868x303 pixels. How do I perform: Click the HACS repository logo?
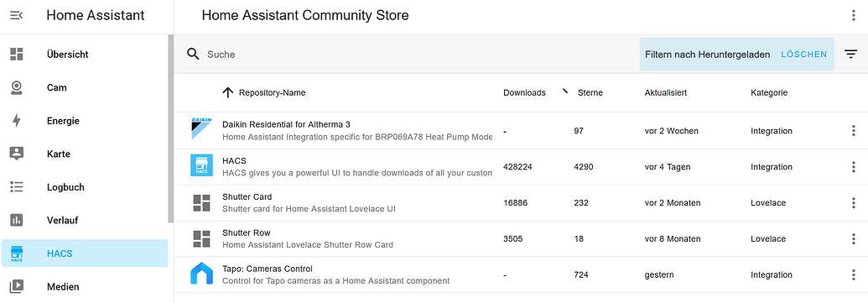pos(201,165)
